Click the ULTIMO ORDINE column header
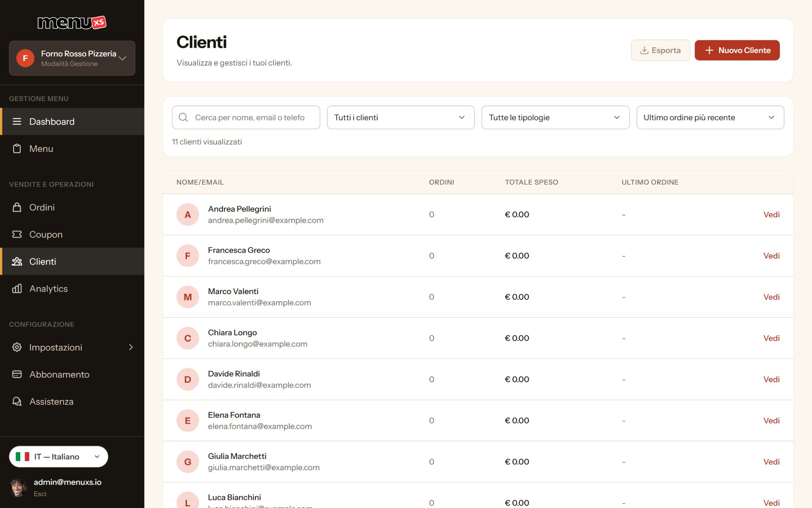 [650, 182]
